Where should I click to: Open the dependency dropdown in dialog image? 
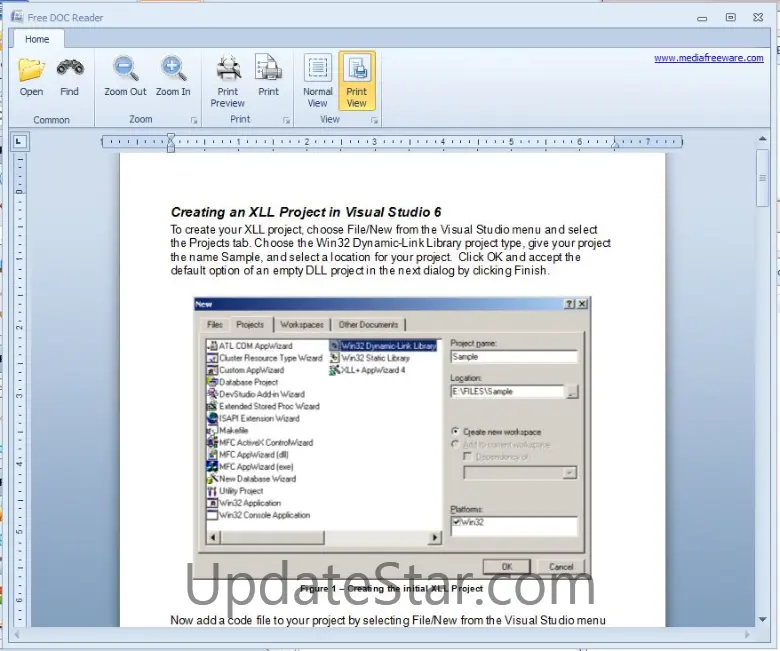point(570,472)
